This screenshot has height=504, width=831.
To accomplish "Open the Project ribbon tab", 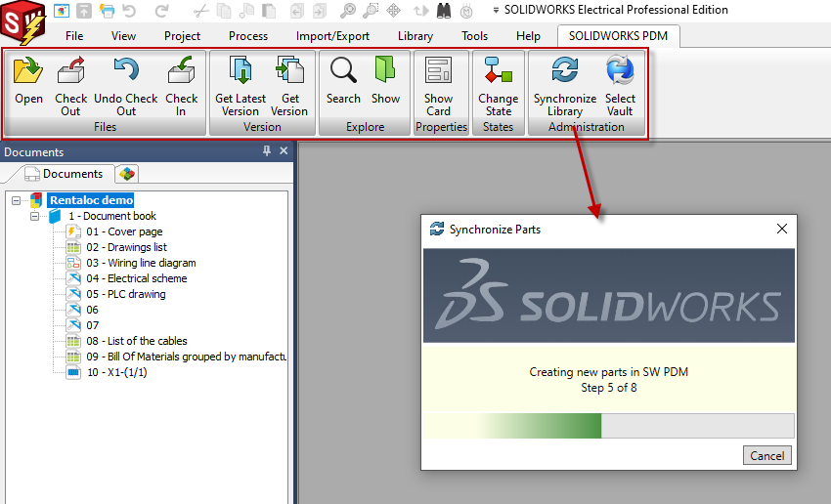I will [182, 36].
